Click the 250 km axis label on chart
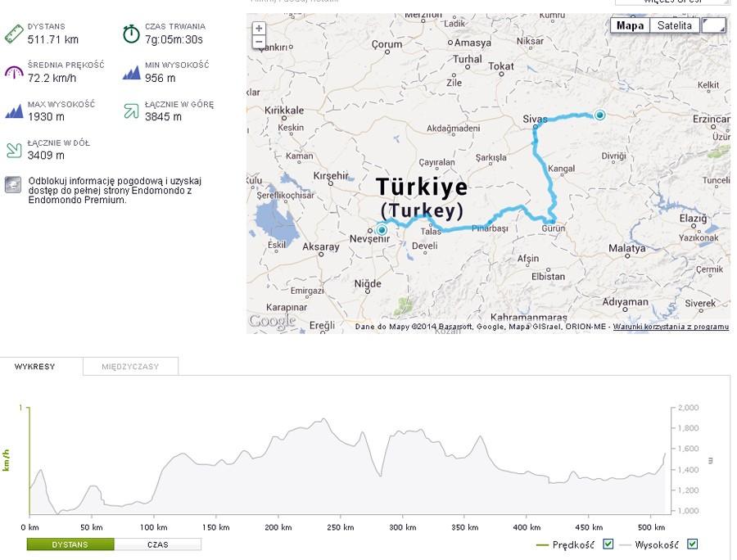This screenshot has width=737, height=560. [x=341, y=527]
